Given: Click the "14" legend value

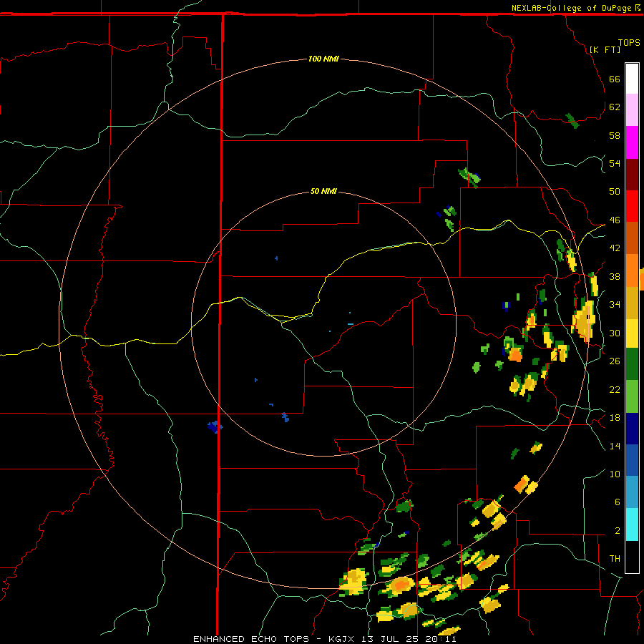Looking at the screenshot, I should click(x=615, y=447).
